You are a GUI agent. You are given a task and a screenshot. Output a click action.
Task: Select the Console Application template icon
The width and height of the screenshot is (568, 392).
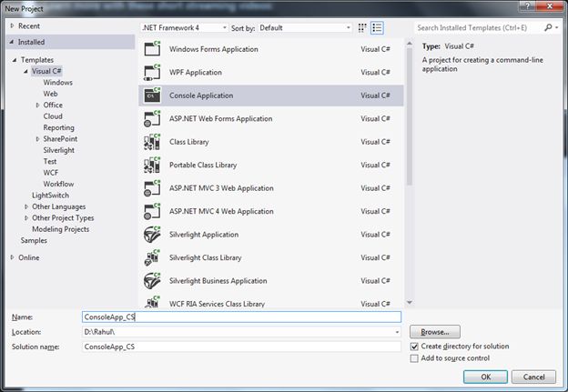coord(152,95)
